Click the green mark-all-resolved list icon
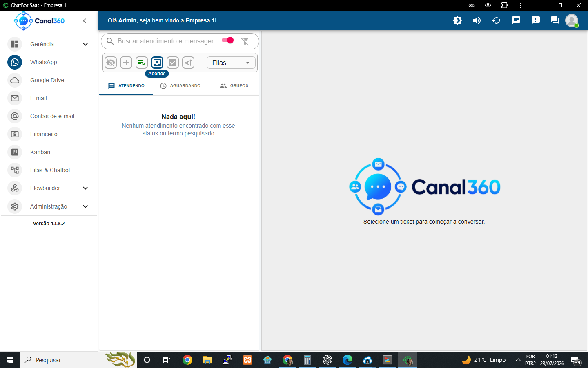 tap(142, 63)
